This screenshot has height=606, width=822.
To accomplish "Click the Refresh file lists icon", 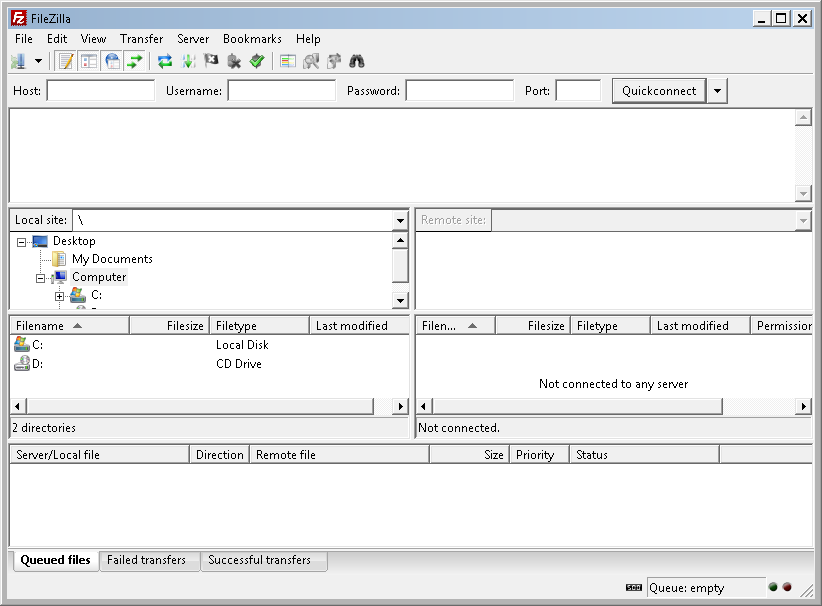I will (165, 61).
